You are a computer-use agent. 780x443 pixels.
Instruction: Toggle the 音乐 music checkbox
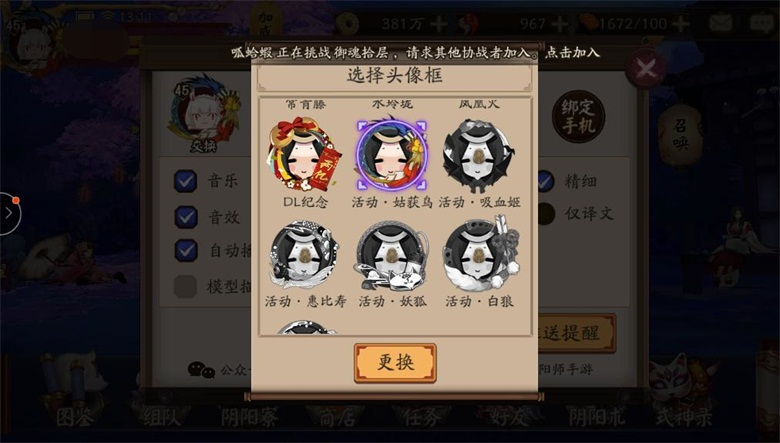[x=186, y=181]
